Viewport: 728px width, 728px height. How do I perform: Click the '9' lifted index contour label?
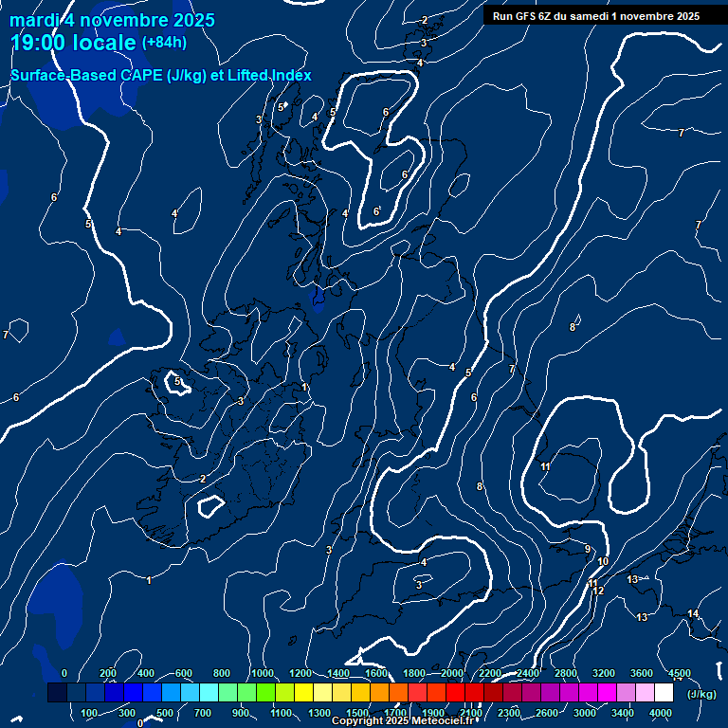(588, 549)
